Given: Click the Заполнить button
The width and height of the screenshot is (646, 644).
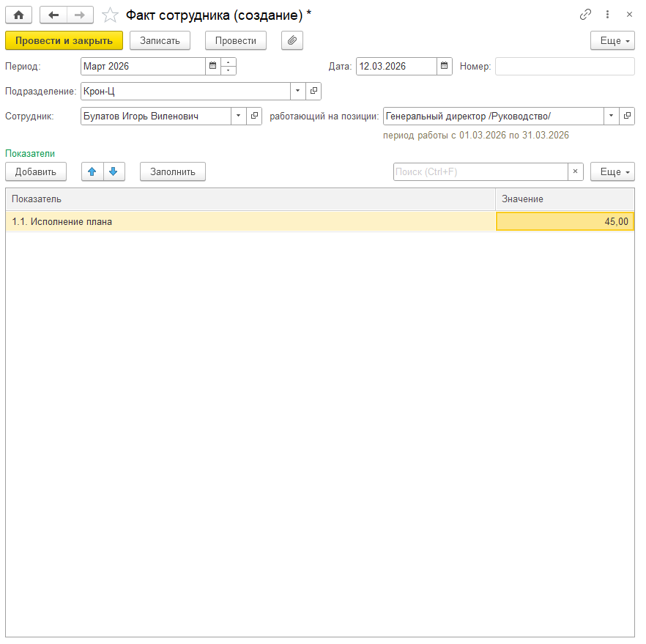Looking at the screenshot, I should click(173, 171).
